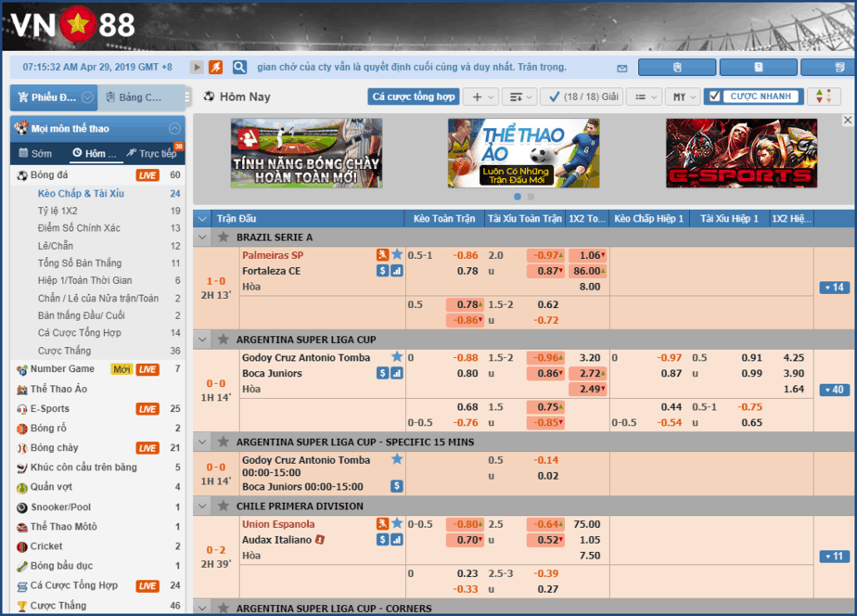Bet Fortaleza CE 1X2 odds 86.00

coord(587,271)
